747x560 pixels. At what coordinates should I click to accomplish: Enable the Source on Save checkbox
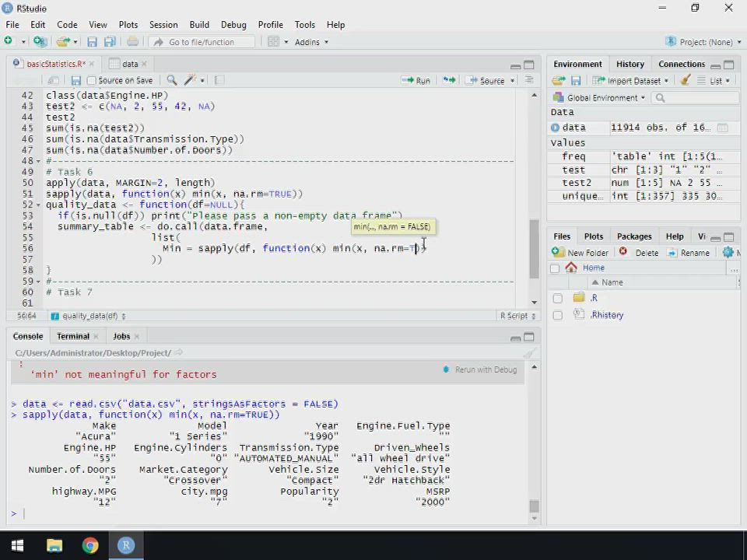(x=92, y=80)
